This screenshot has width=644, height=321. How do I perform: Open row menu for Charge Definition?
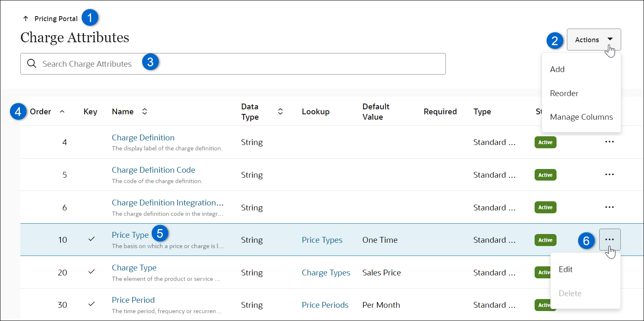pos(609,142)
